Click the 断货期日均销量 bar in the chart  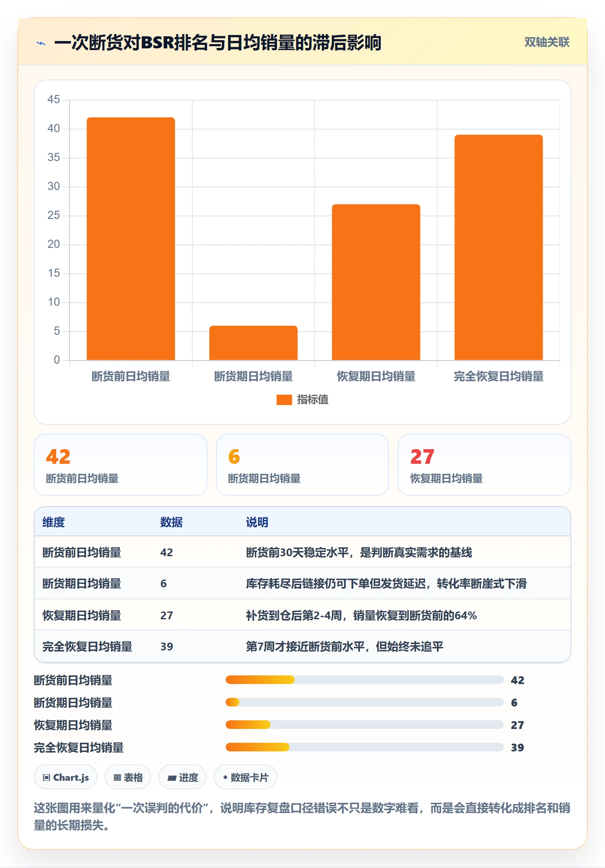click(x=253, y=343)
